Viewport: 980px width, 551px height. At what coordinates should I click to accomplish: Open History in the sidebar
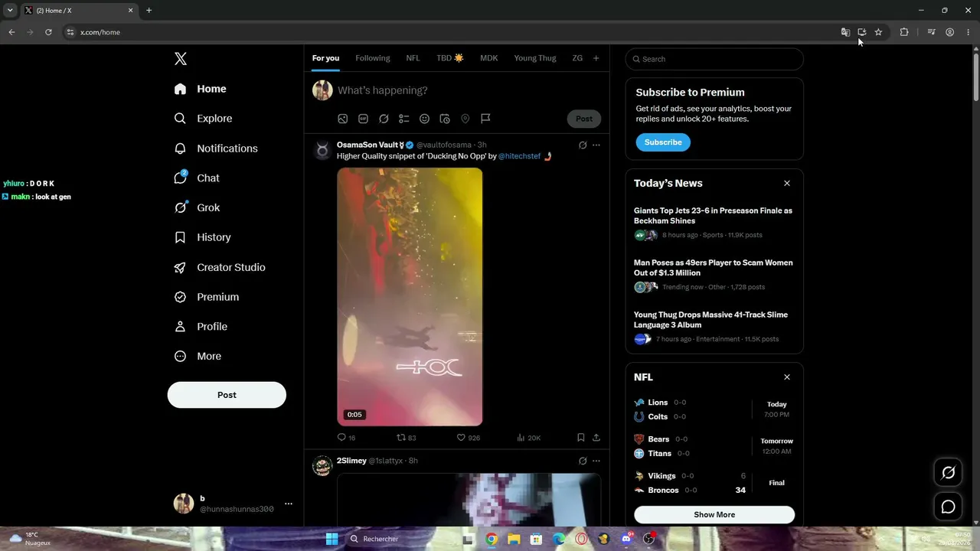[203, 237]
